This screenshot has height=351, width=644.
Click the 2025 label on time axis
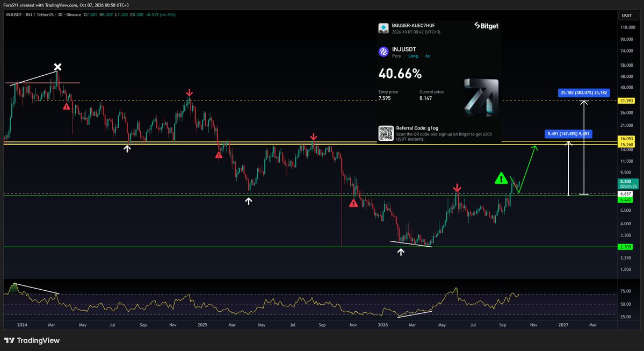point(202,325)
